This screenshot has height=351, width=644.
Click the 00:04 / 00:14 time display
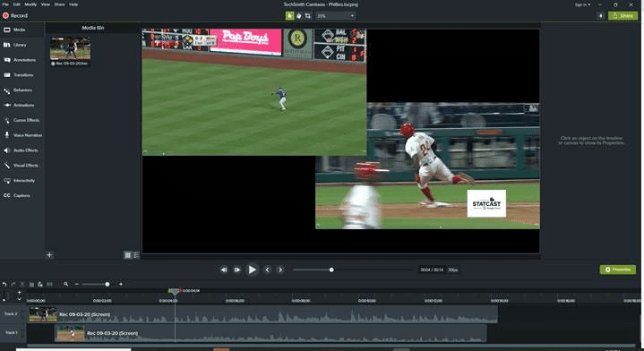tap(432, 270)
